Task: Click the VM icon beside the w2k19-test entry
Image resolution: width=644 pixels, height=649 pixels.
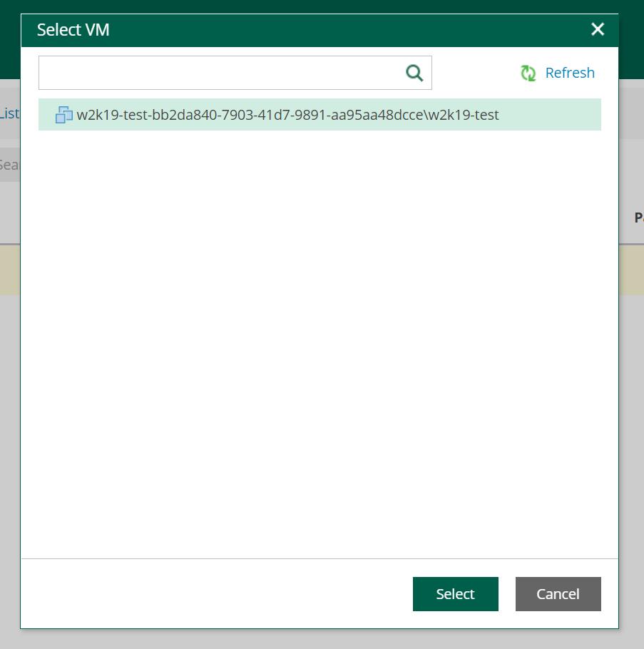Action: pyautogui.click(x=64, y=115)
